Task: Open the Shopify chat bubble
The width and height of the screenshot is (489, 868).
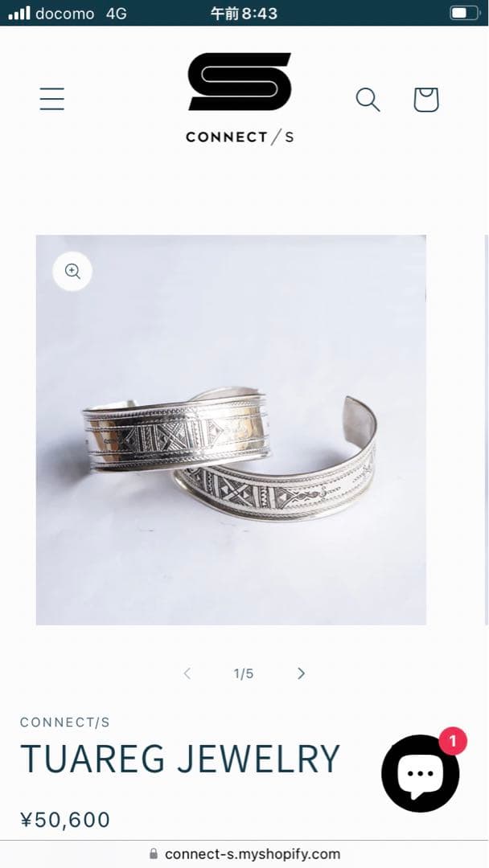Action: click(x=421, y=773)
